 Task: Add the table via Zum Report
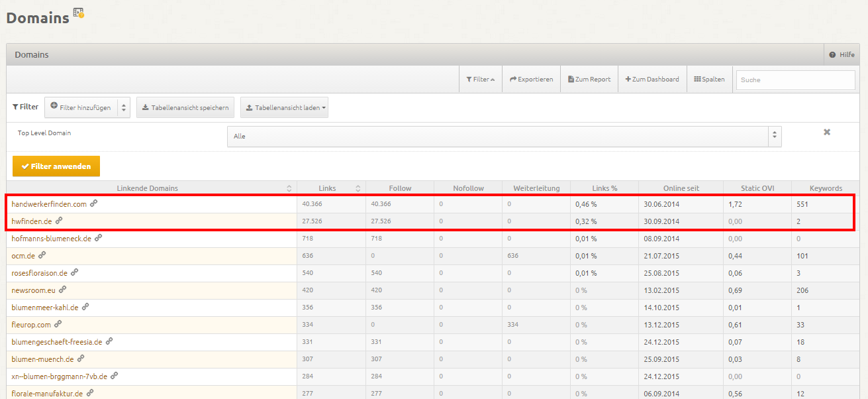(589, 80)
